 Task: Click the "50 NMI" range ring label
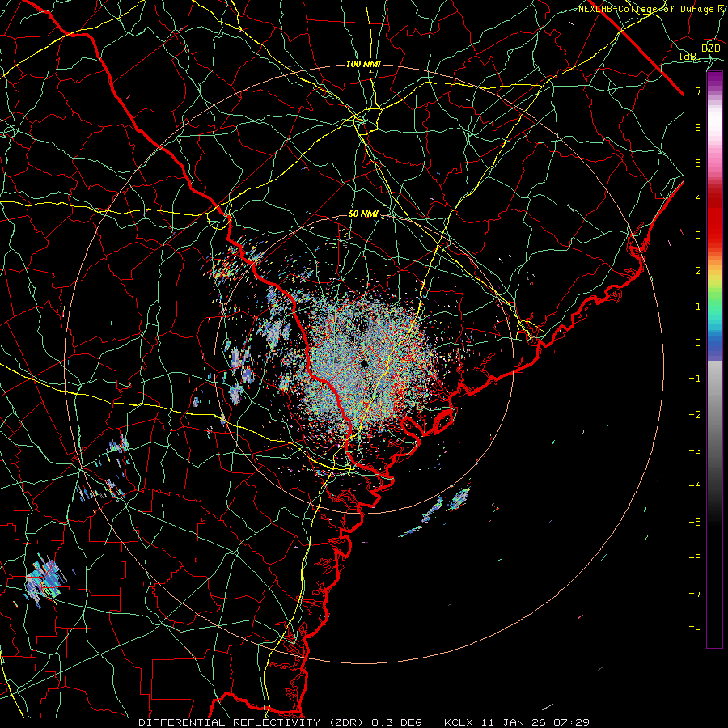click(363, 214)
